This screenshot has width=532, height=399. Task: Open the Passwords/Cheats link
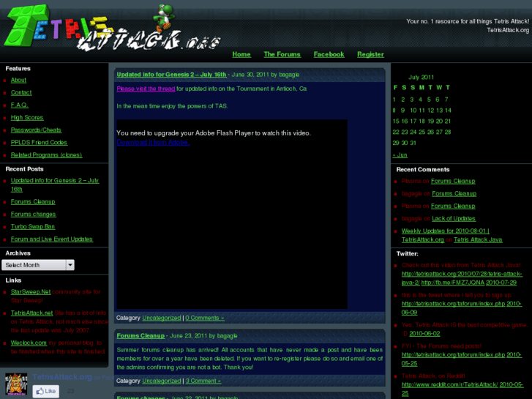[36, 130]
